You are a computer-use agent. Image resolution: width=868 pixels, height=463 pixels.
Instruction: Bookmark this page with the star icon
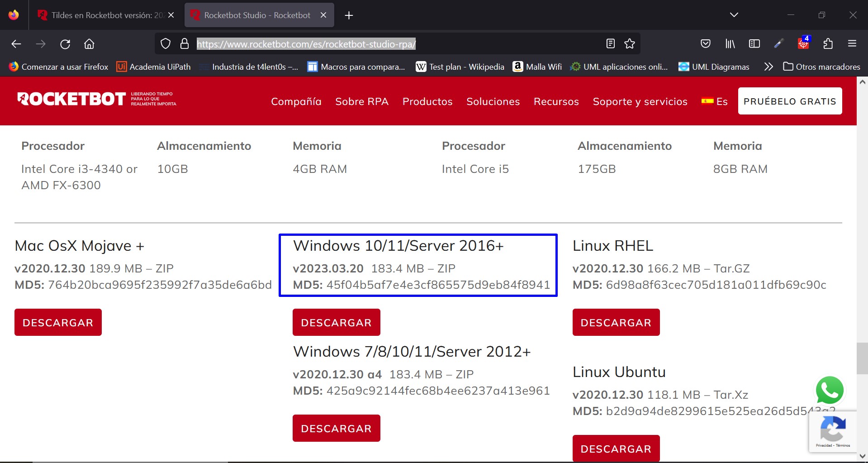pos(629,44)
